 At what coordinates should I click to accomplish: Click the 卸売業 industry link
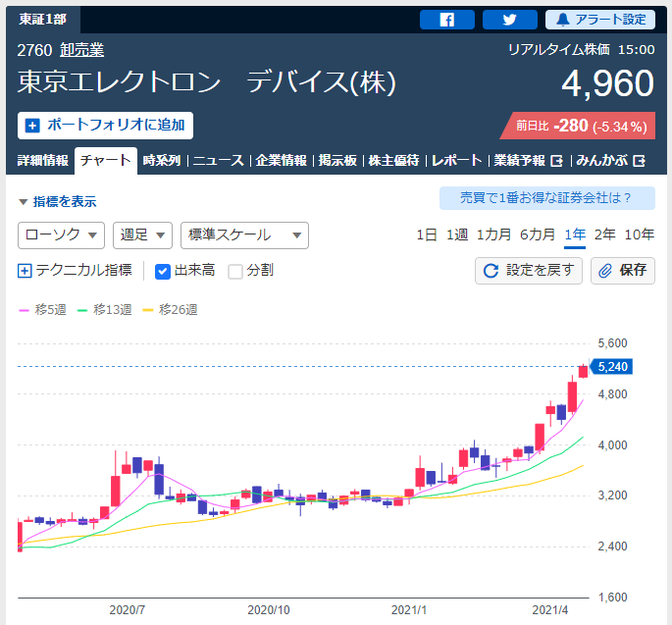81,50
